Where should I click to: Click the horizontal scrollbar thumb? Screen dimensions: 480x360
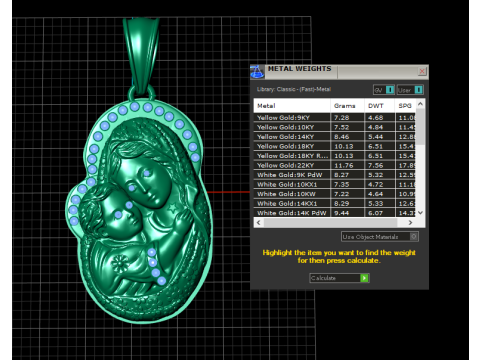click(330, 222)
